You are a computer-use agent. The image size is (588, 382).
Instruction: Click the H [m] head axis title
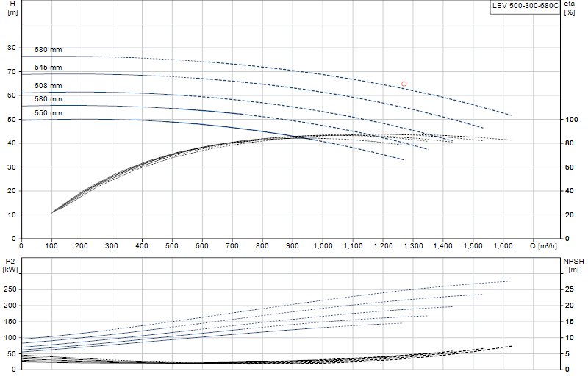12,8
